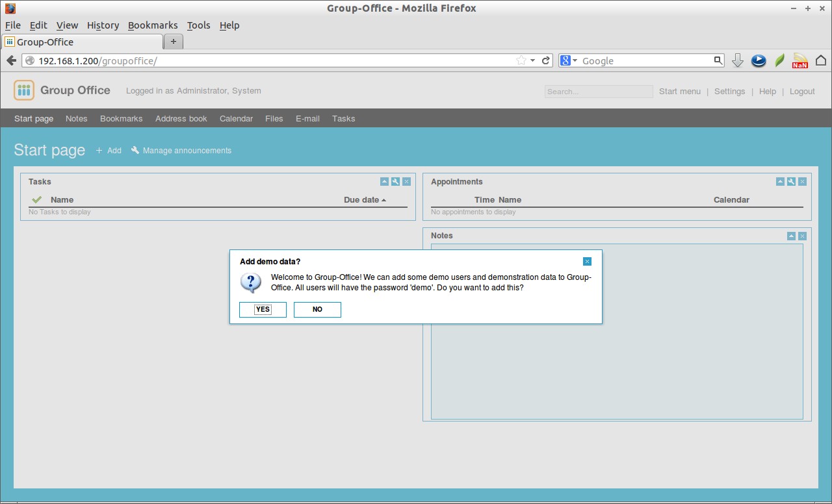This screenshot has width=832, height=504.
Task: Click the Calendar column header in Appointments
Action: 731,200
